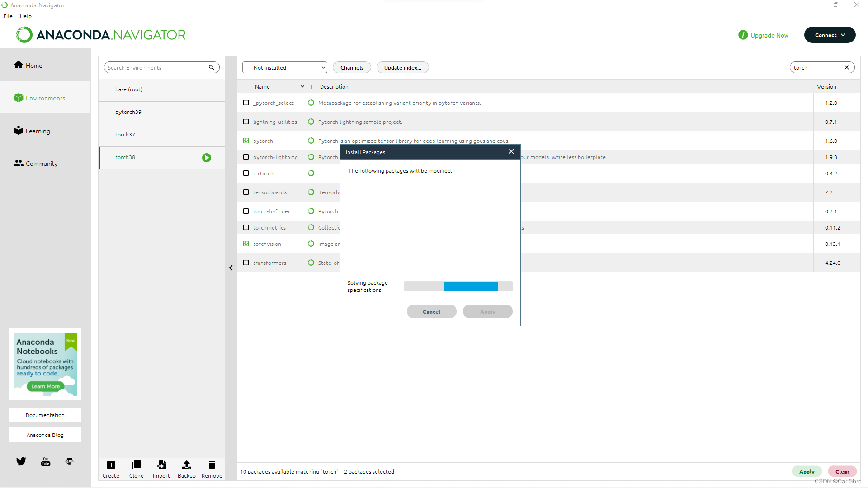Expand the Connect dropdown
Screen dimensions: 868x488
click(x=830, y=35)
